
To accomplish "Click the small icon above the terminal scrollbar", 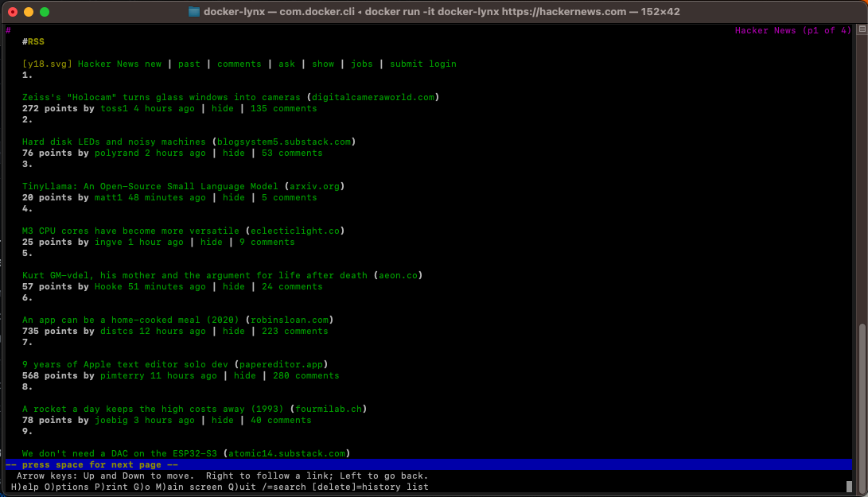I will pyautogui.click(x=862, y=29).
